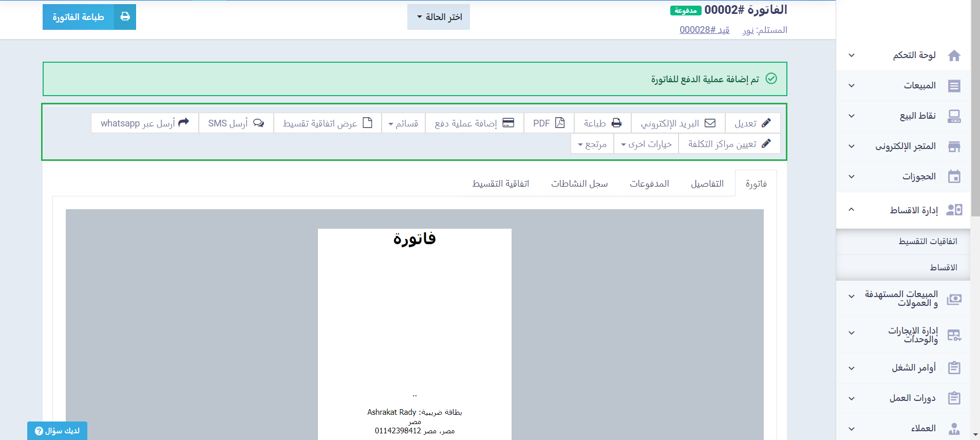
Task: Open the مرتجع dropdown
Action: pyautogui.click(x=592, y=144)
